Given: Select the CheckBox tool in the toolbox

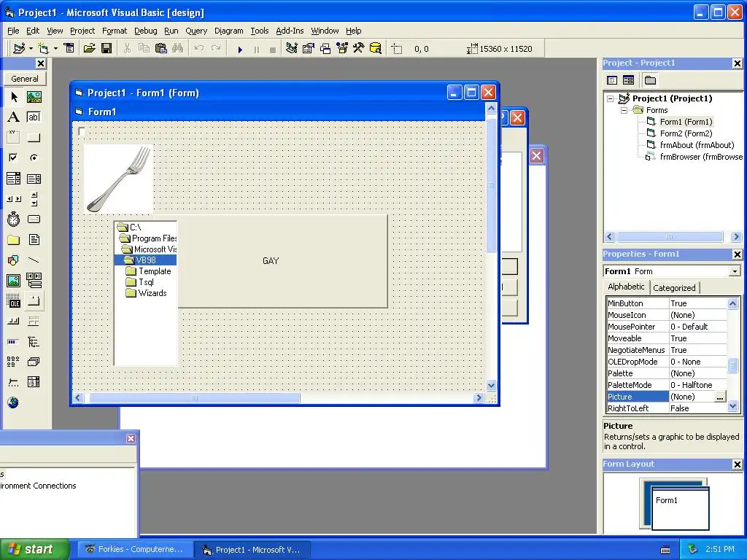Looking at the screenshot, I should click(14, 157).
